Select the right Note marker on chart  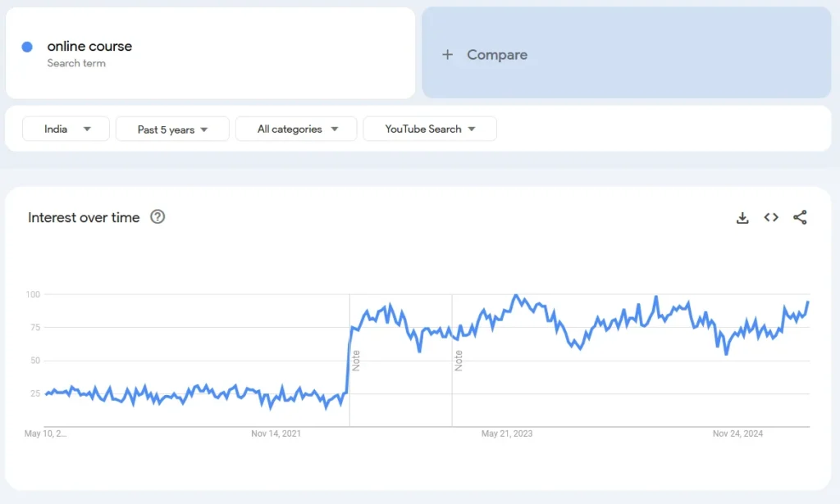tap(459, 361)
